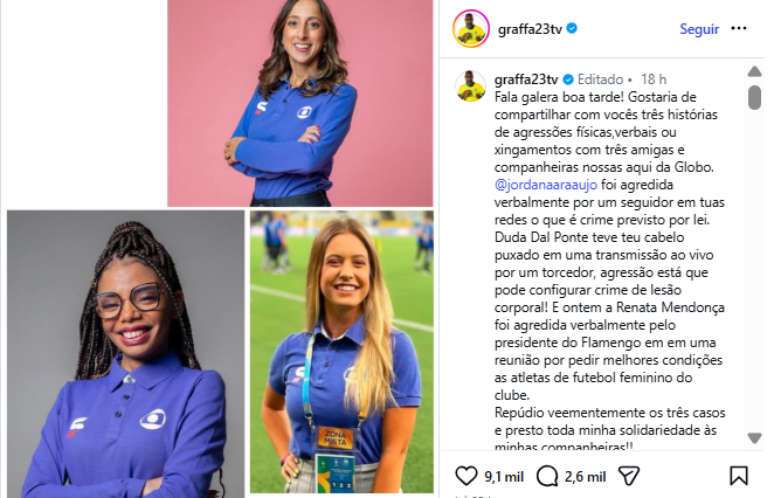This screenshot has height=498, width=774.
Task: Select the woman's photo on pink background
Action: [300, 103]
